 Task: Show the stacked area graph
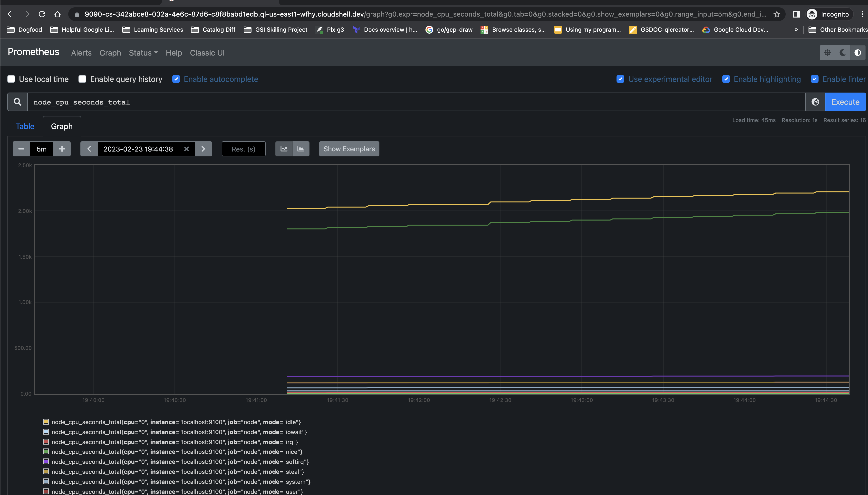coord(300,149)
